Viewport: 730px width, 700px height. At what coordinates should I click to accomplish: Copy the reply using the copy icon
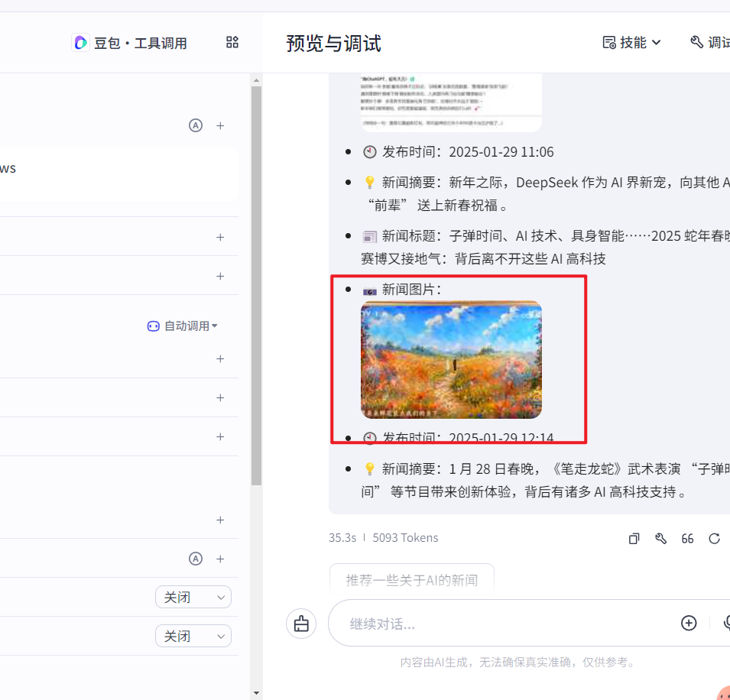[x=634, y=539]
